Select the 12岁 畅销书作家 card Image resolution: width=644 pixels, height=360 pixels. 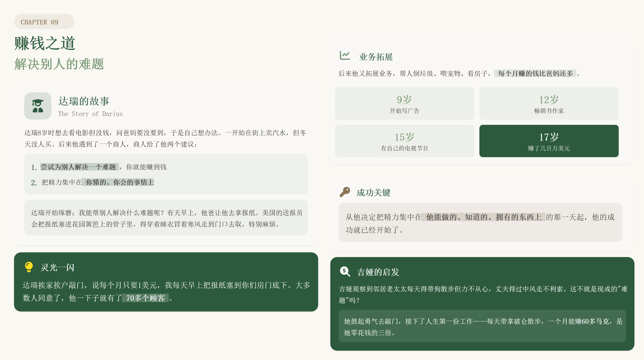pyautogui.click(x=549, y=104)
